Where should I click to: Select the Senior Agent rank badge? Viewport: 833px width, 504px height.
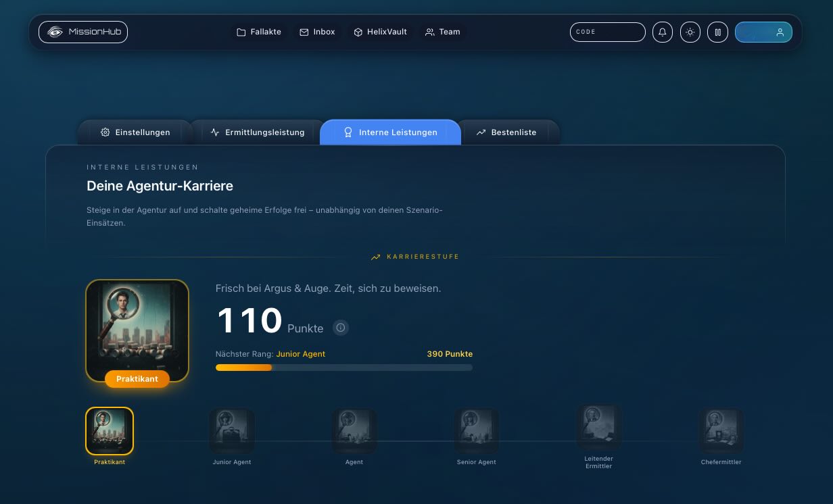click(477, 430)
